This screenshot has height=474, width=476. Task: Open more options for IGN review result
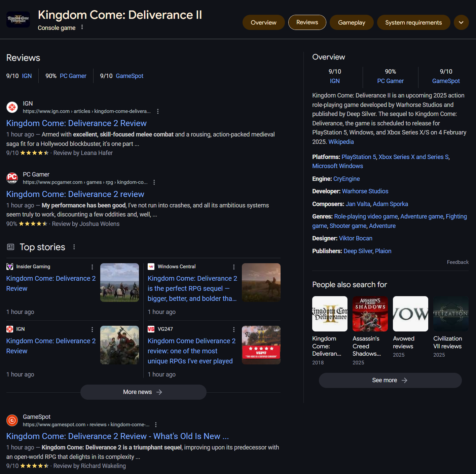pos(158,111)
